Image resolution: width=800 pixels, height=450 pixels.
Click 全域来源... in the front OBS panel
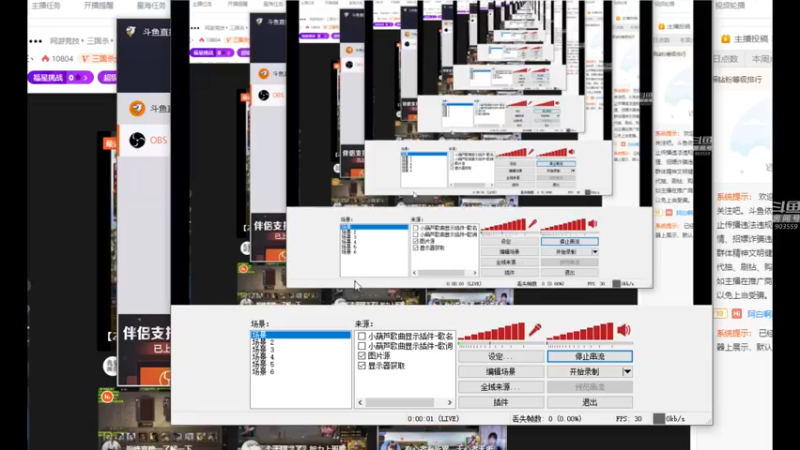501,387
